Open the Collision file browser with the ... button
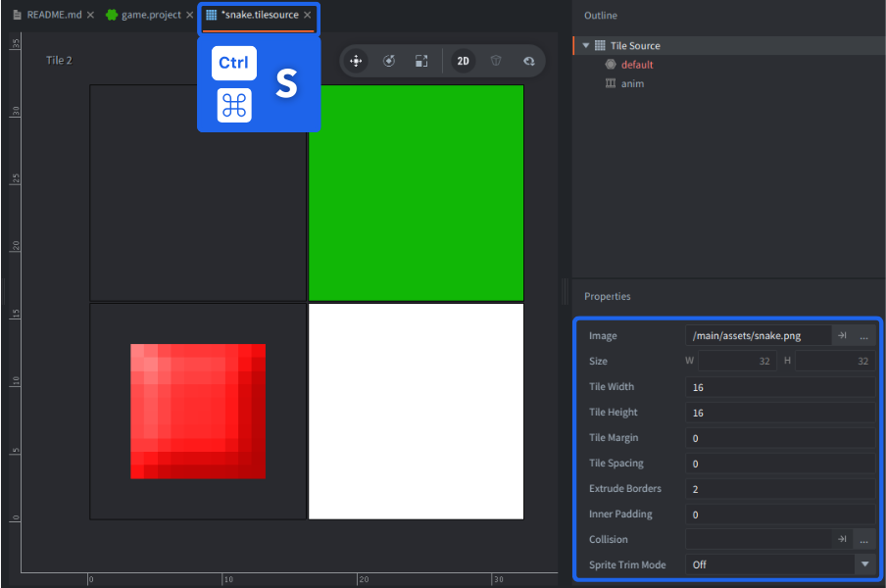 point(861,539)
